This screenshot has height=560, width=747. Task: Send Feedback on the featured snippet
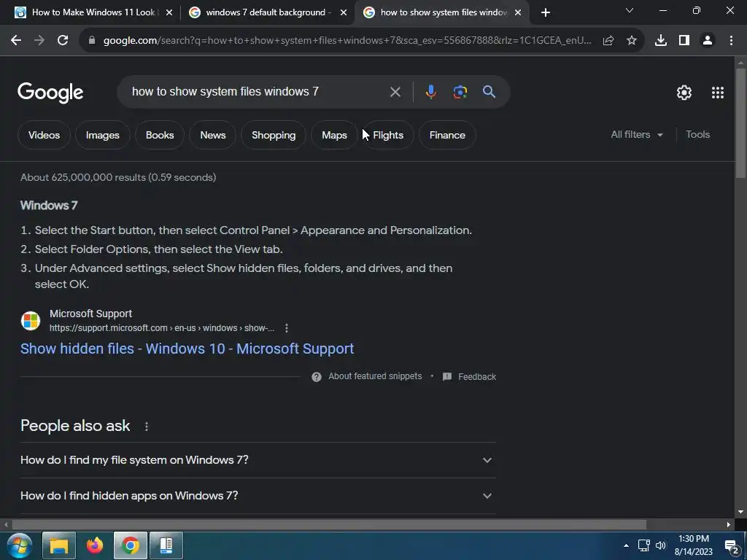coord(470,377)
